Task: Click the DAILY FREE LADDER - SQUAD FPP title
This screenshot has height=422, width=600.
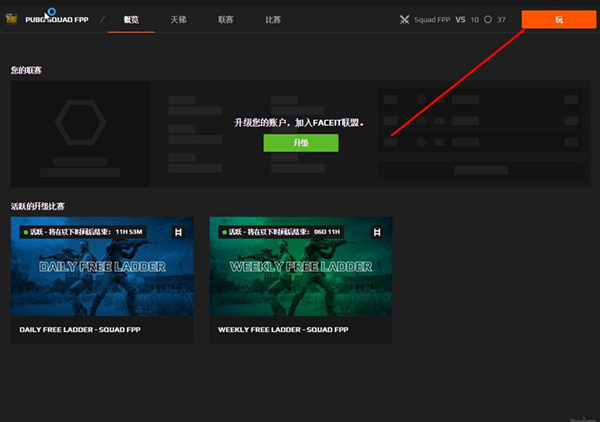Action: coord(80,329)
